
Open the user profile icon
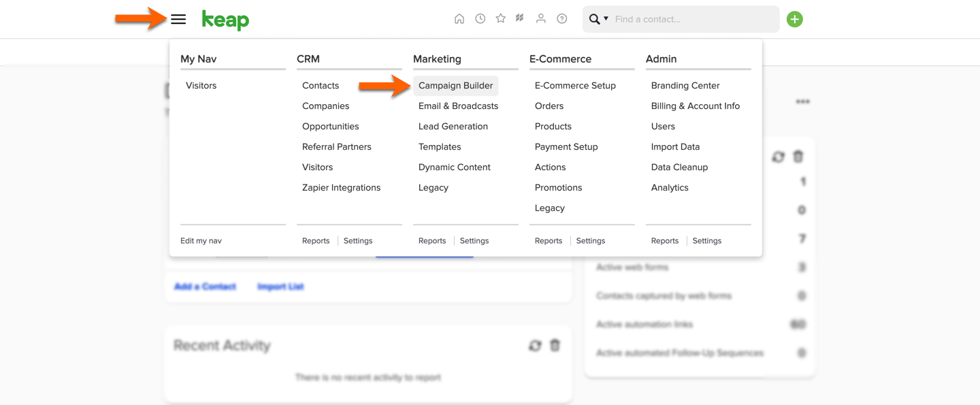coord(540,19)
